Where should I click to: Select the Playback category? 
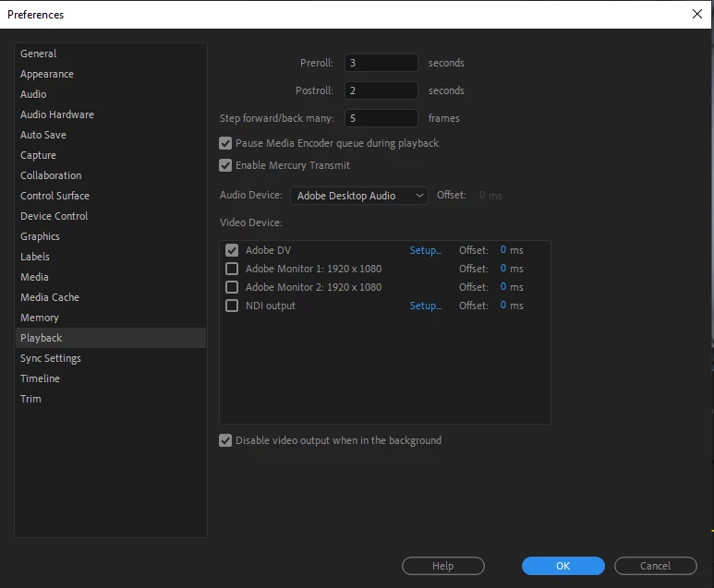pyautogui.click(x=111, y=338)
